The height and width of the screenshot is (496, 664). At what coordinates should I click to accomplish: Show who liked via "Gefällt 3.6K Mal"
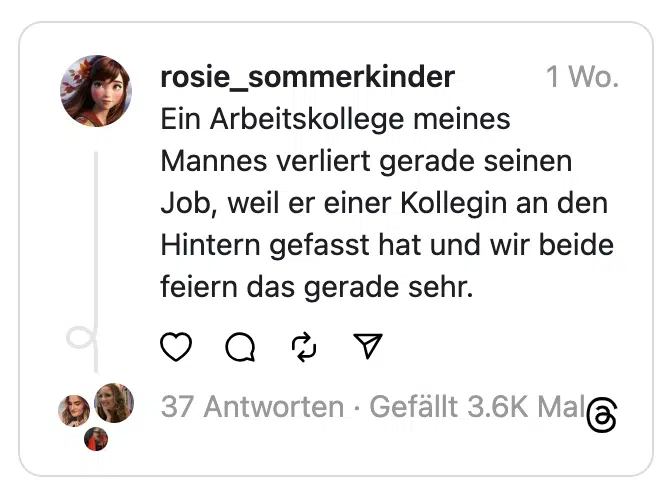tap(477, 407)
